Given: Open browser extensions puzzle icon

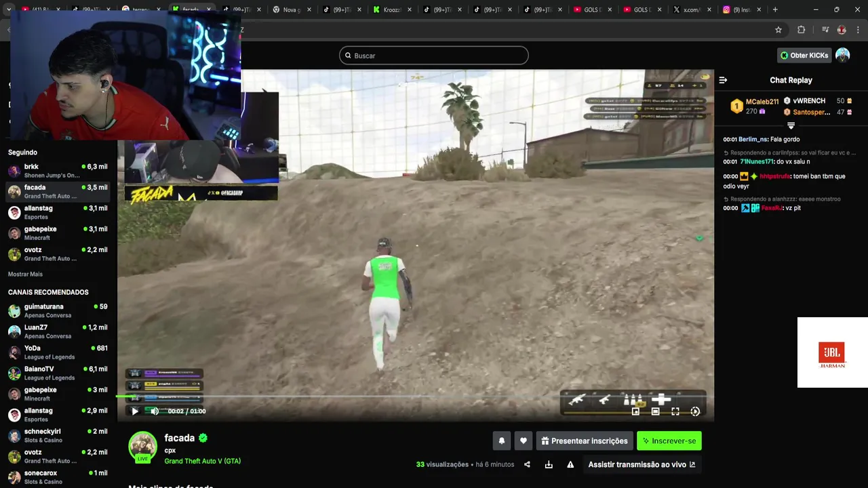Looking at the screenshot, I should (801, 30).
